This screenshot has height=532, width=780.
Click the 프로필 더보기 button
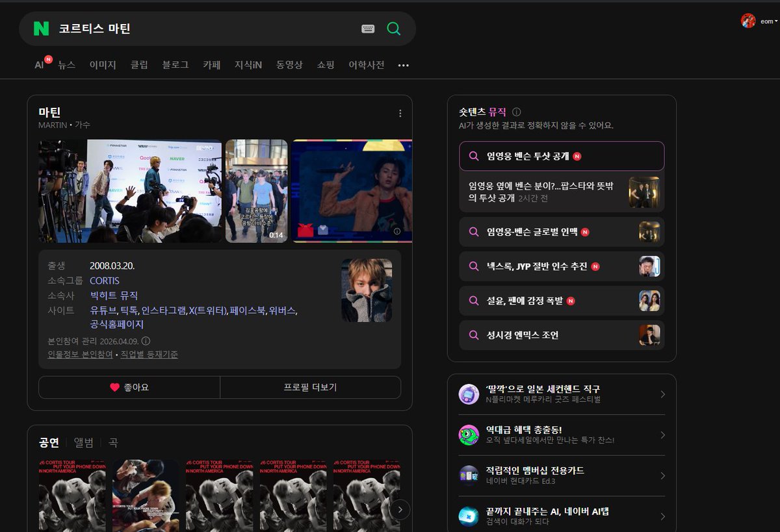tap(311, 387)
